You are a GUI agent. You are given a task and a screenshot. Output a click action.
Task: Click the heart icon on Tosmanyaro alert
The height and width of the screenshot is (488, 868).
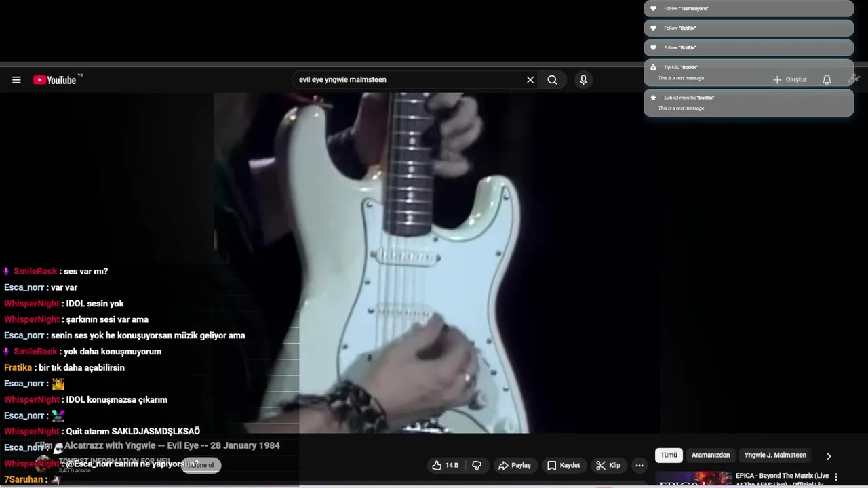coord(653,8)
